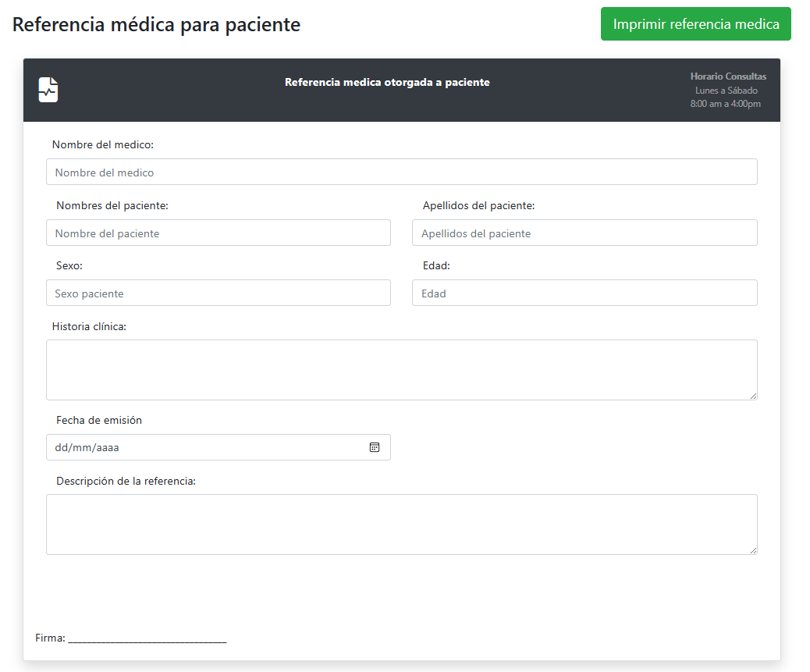Focus the Nombre del paciente input field
Screen dimensions: 810x672
[x=218, y=233]
